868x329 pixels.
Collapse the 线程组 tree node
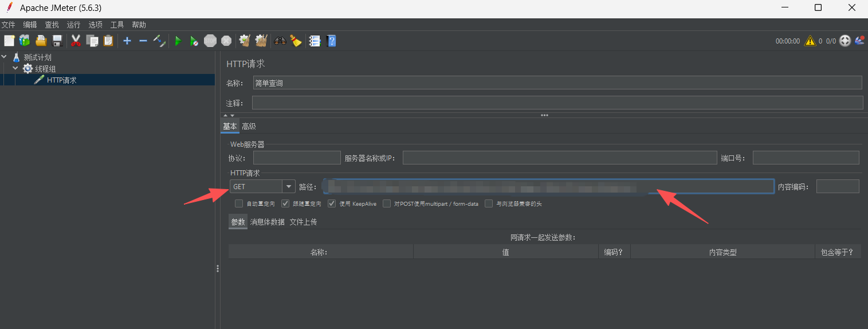[x=15, y=69]
